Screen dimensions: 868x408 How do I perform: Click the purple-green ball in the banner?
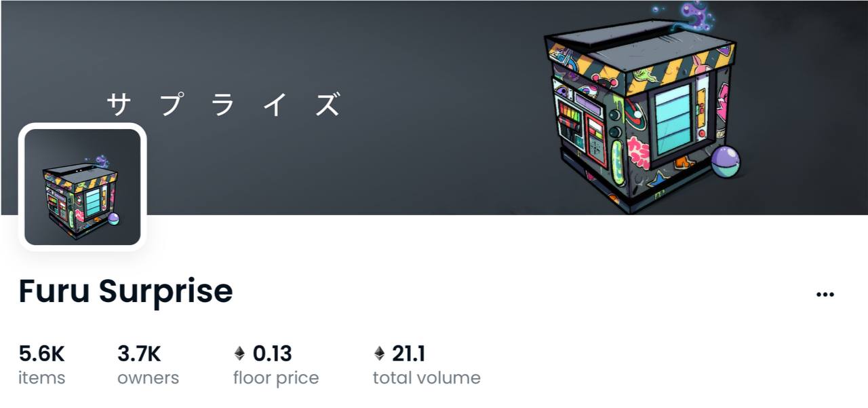(x=726, y=162)
